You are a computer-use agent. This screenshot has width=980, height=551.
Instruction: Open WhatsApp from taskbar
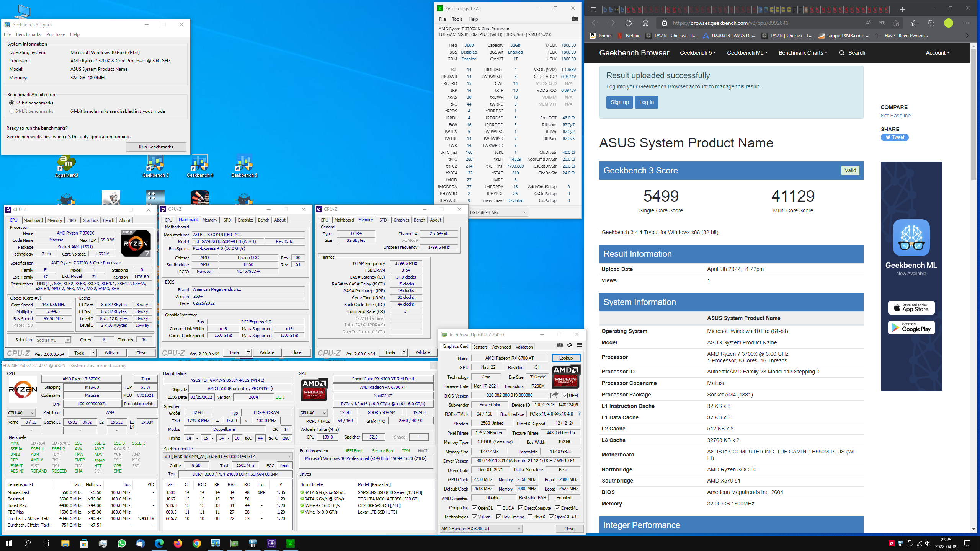click(x=121, y=543)
